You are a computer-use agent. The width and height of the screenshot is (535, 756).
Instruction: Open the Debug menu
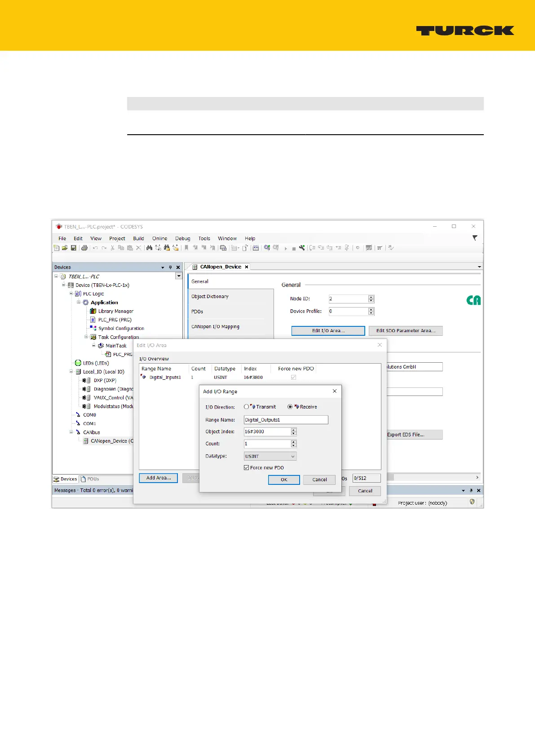click(x=183, y=238)
